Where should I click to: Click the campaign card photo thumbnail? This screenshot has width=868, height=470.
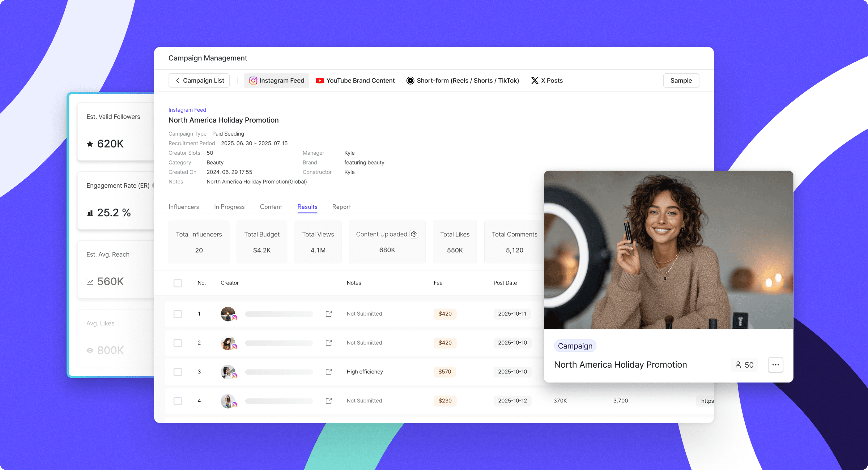pyautogui.click(x=668, y=250)
